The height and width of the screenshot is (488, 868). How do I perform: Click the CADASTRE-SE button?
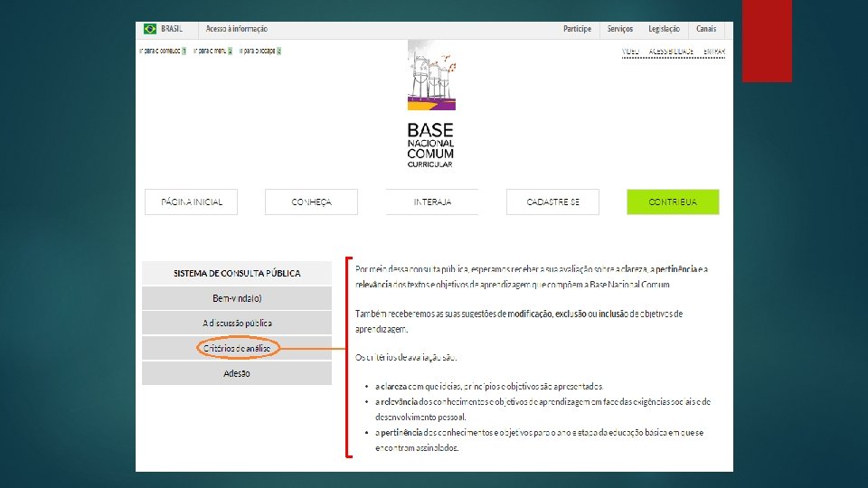tap(552, 202)
